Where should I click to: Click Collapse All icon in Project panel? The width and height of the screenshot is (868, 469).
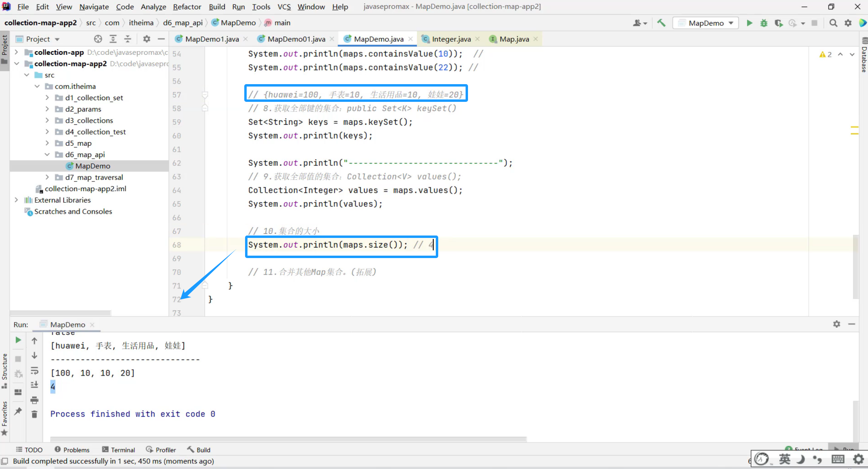(x=128, y=39)
